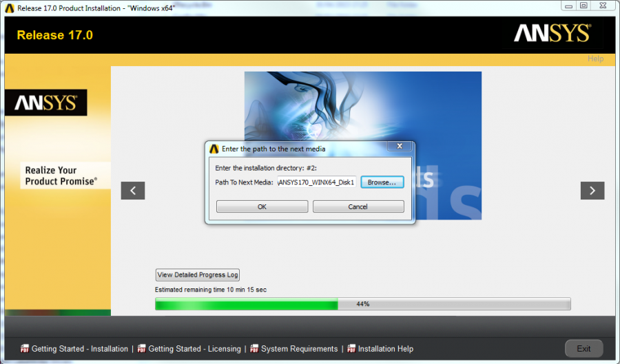Click the ANSYS icon in window title bar
620x364 pixels.
(x=10, y=8)
